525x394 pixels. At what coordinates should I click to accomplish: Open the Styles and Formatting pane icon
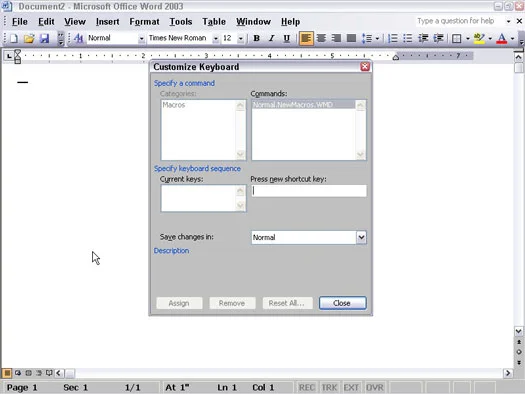click(78, 38)
